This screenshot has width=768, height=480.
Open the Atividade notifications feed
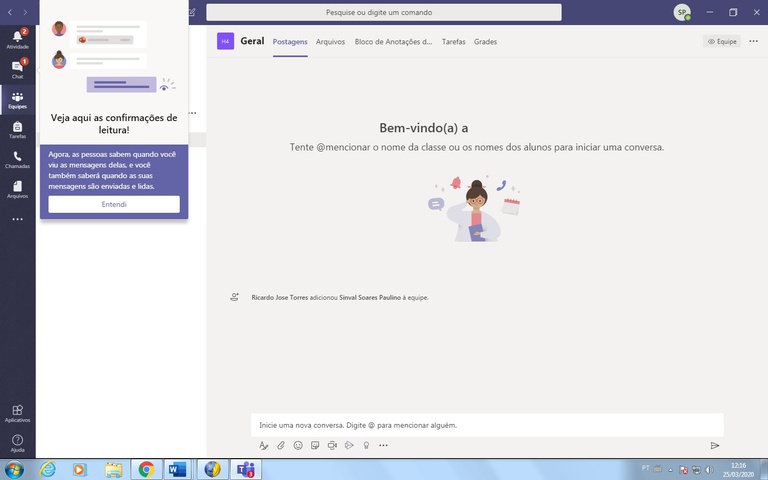coord(17,38)
